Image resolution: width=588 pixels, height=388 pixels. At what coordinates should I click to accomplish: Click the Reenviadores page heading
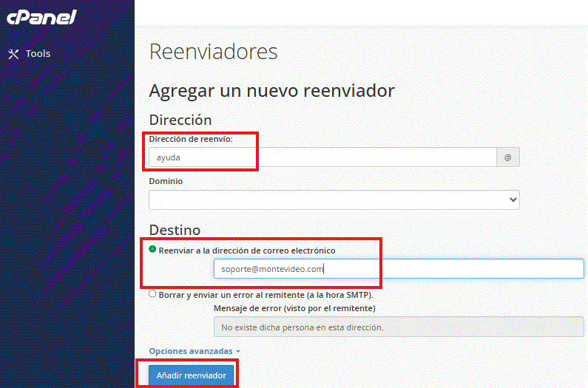click(x=213, y=52)
